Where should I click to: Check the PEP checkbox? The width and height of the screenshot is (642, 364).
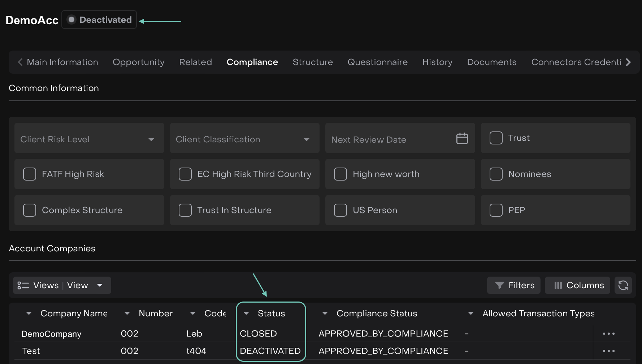tap(496, 210)
